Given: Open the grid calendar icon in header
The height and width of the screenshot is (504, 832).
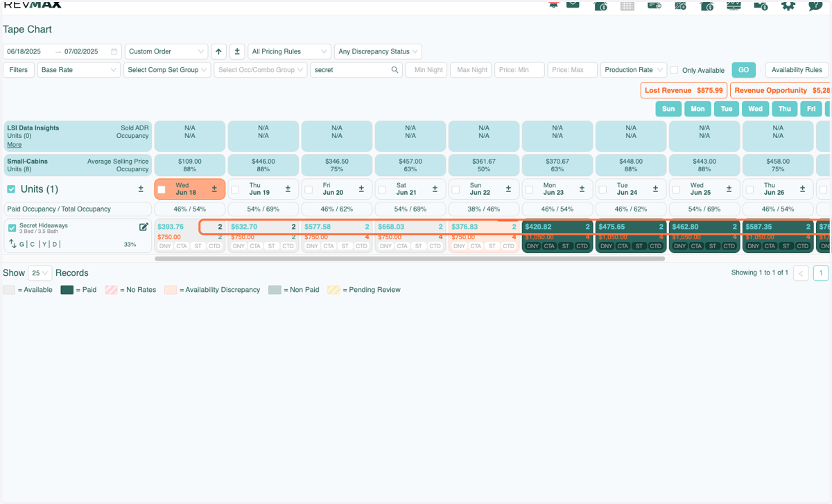Looking at the screenshot, I should [x=627, y=6].
